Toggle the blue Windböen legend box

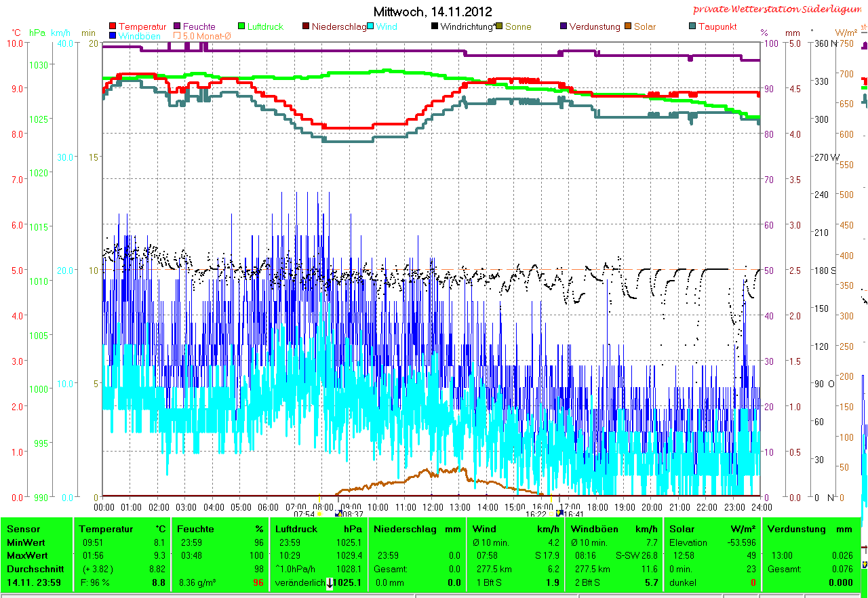click(x=113, y=35)
